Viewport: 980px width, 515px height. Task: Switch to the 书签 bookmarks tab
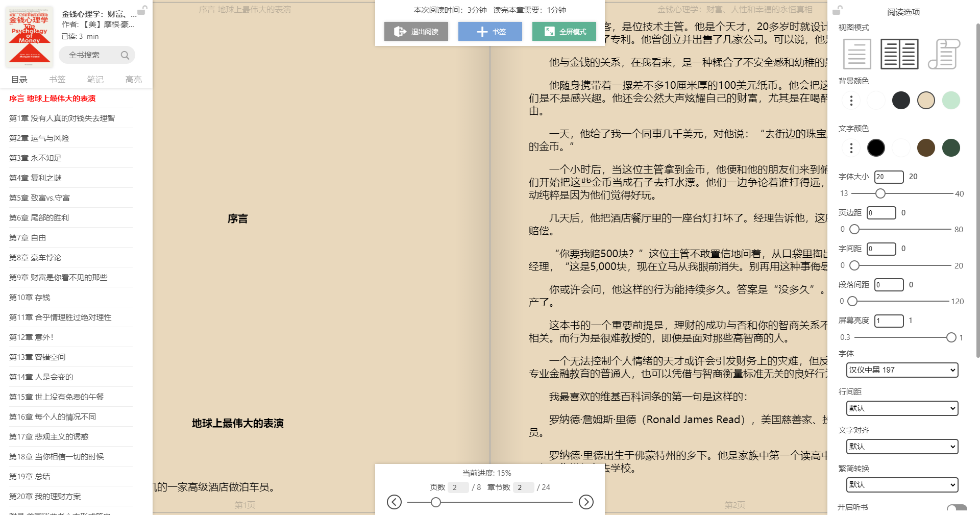pos(57,80)
